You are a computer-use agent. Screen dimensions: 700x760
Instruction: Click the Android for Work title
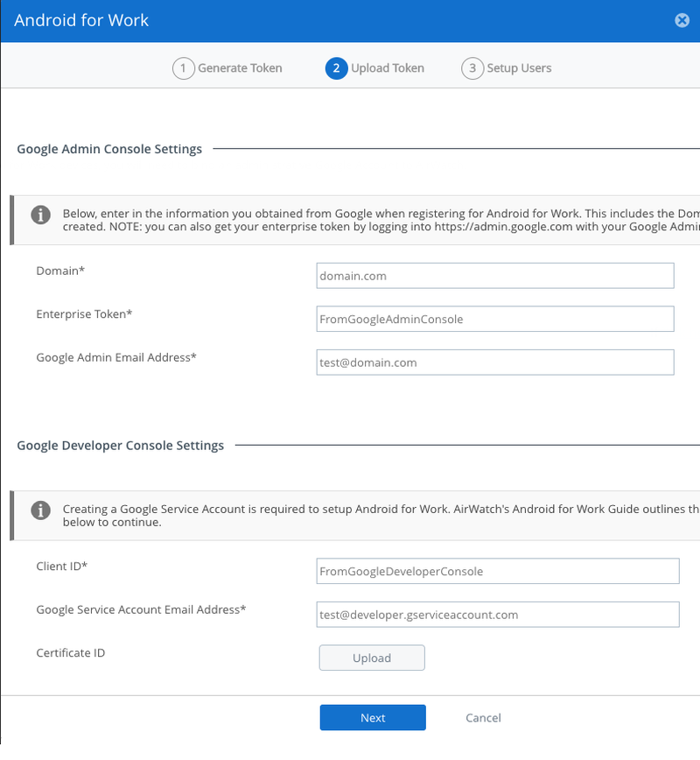[x=82, y=20]
